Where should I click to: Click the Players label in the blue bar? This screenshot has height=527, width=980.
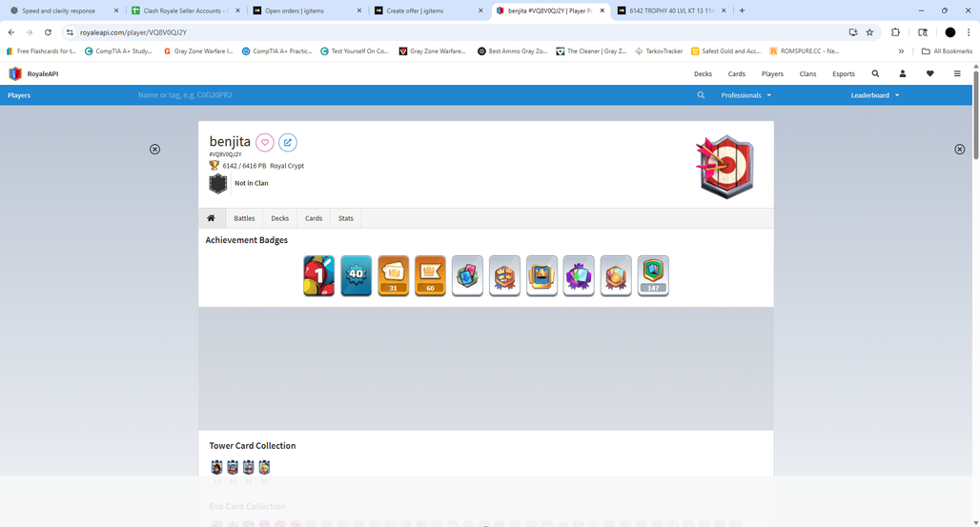click(19, 95)
